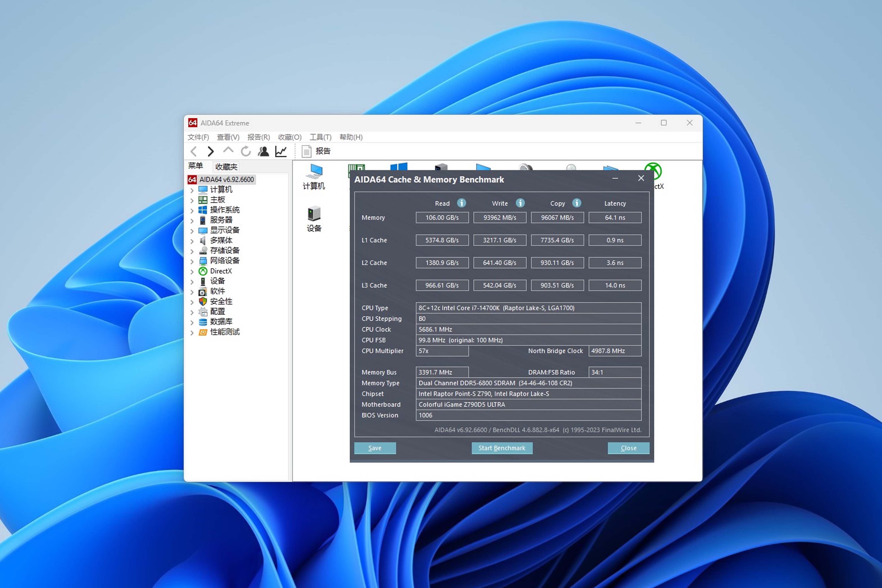Viewport: 882px width, 588px height.
Task: Switch to the 收藏夹 favorites tab
Action: [x=226, y=166]
